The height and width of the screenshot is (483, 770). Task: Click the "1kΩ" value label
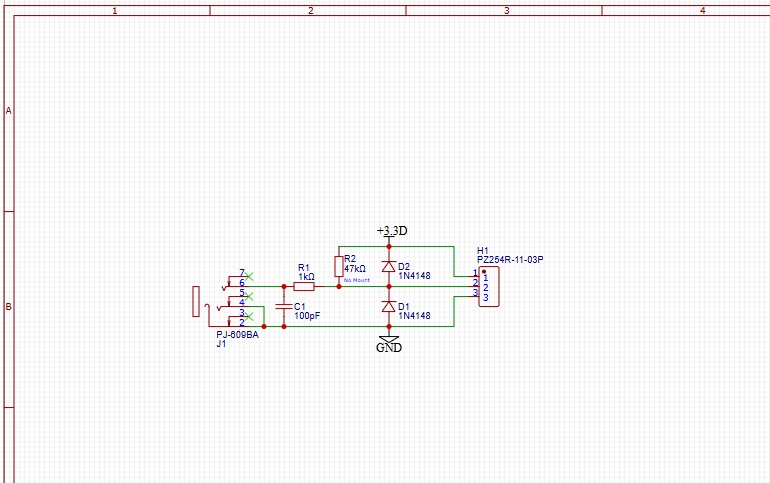(x=306, y=277)
